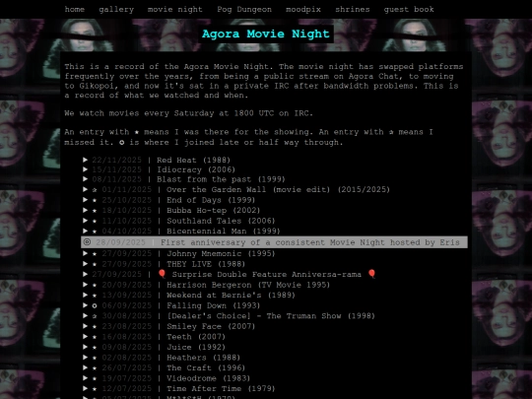Select the highlighted first anniversary banner text
The width and height of the screenshot is (532, 399).
(309, 242)
